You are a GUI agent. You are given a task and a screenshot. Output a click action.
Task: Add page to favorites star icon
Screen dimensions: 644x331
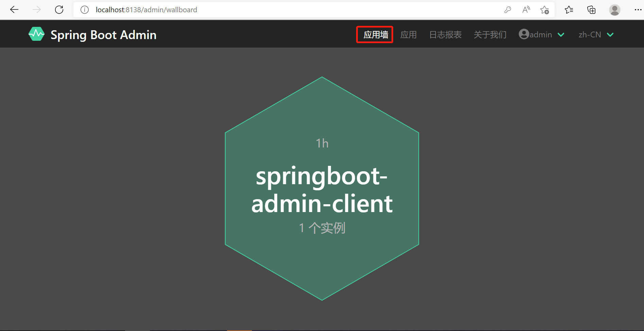click(544, 10)
